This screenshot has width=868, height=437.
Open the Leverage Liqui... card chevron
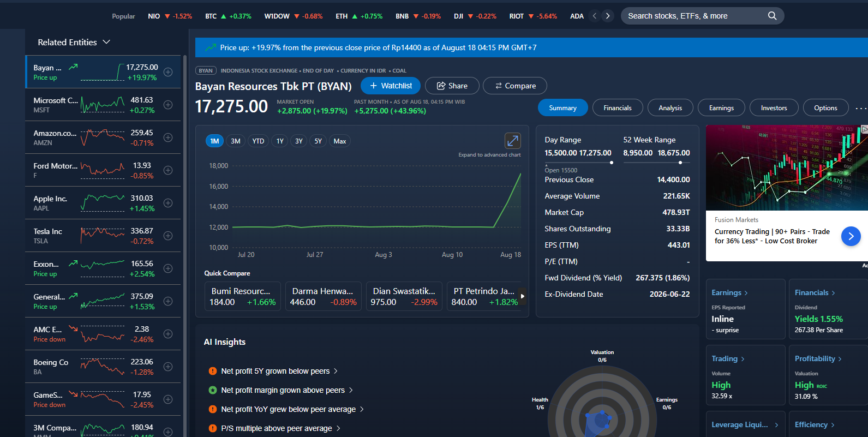click(776, 425)
